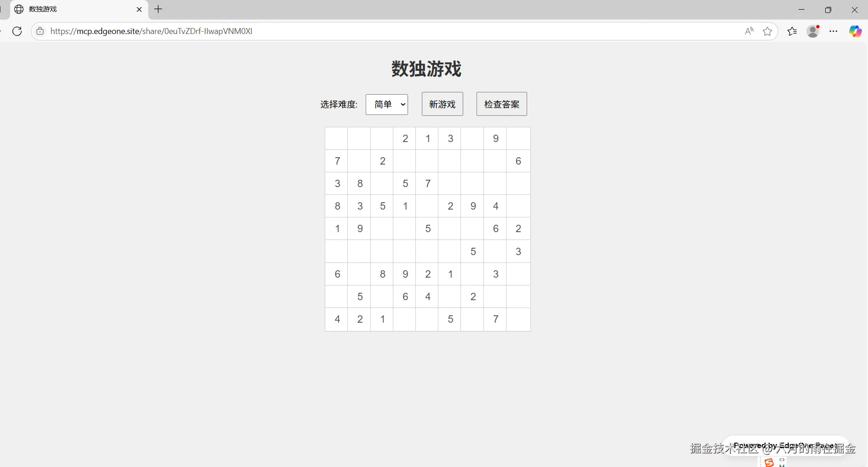Close the 数独游戏 browser tab

coord(139,9)
